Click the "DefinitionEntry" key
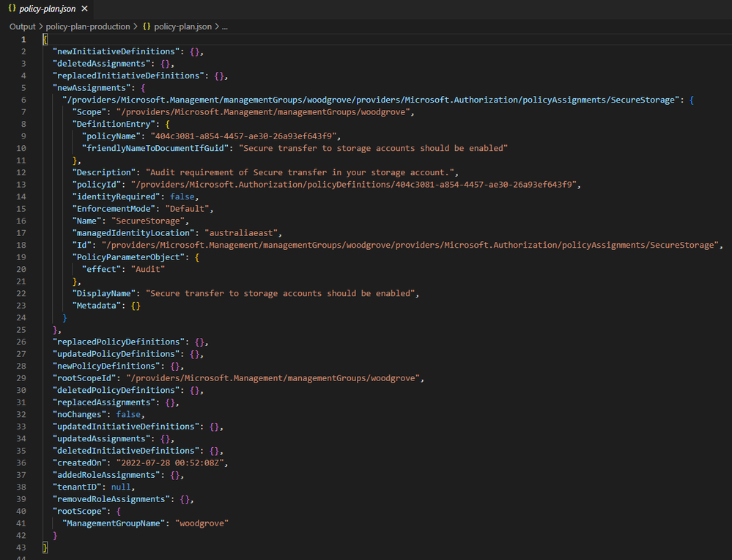 [x=114, y=124]
